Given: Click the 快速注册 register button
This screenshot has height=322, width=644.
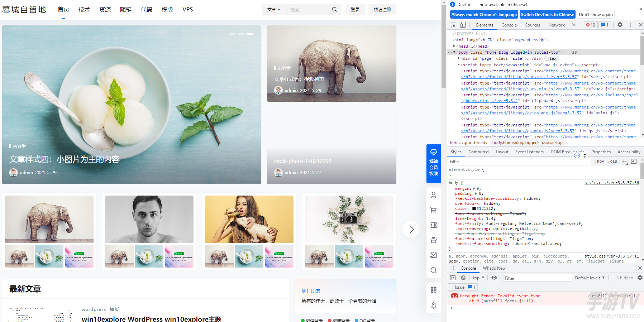Looking at the screenshot, I should [x=382, y=9].
